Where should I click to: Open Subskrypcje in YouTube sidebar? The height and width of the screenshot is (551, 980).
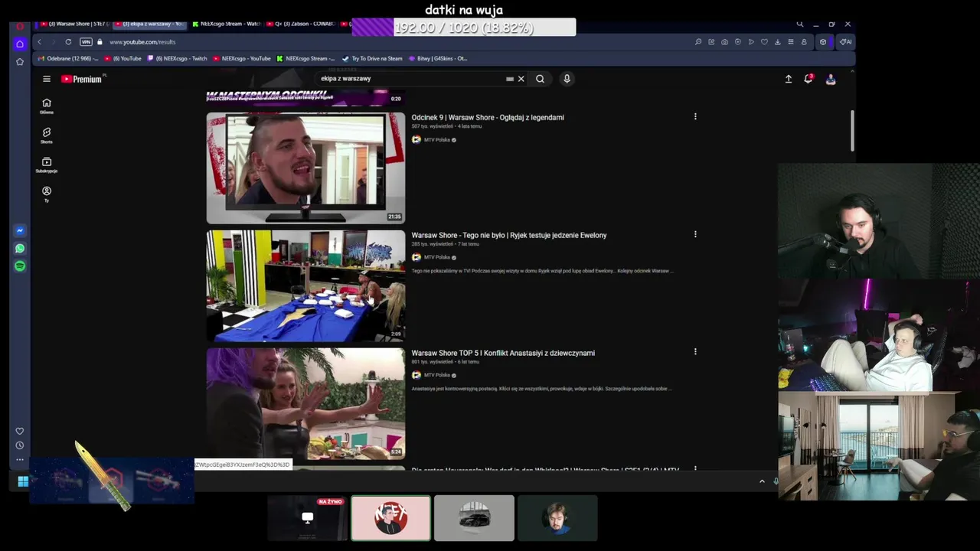[47, 165]
